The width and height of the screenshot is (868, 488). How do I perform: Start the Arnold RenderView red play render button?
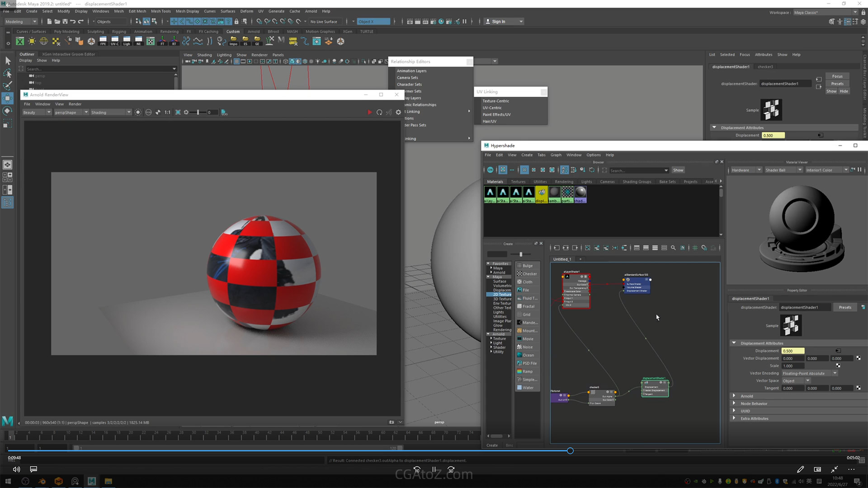click(370, 113)
